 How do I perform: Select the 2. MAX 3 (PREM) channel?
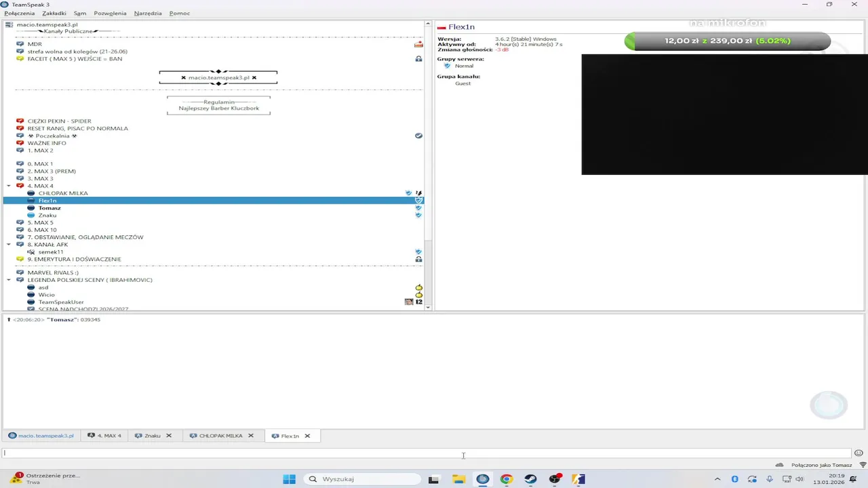[52, 171]
